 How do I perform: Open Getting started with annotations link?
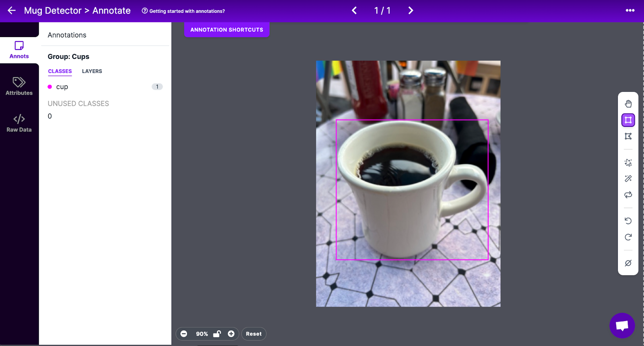[187, 11]
